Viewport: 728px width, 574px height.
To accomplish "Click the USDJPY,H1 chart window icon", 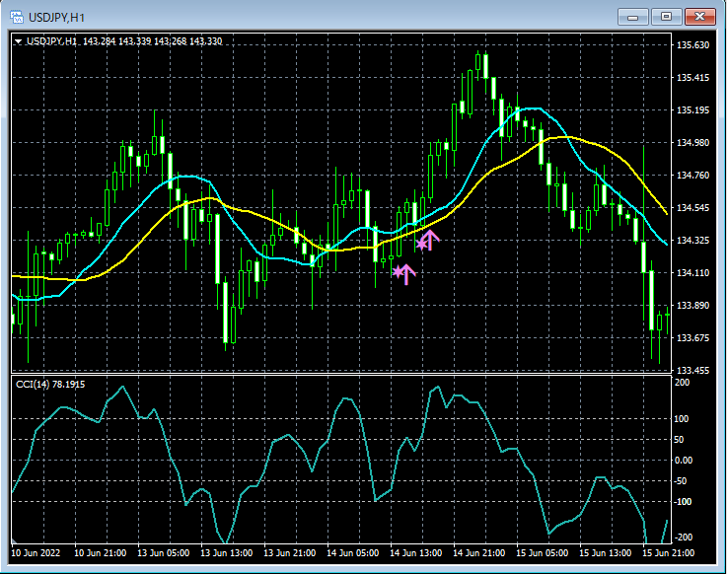I will (17, 18).
